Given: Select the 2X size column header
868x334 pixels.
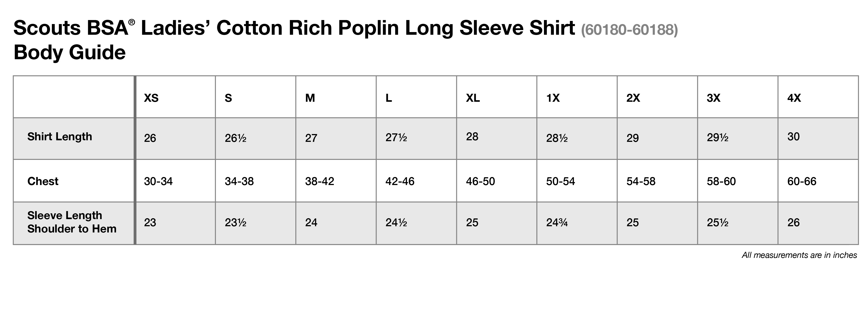Looking at the screenshot, I should (x=633, y=98).
